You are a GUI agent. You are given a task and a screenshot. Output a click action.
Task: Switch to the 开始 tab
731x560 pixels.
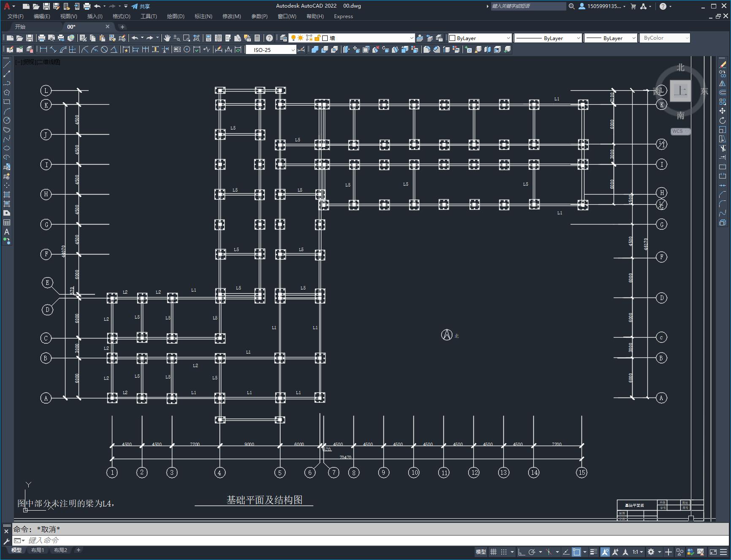[x=20, y=27]
